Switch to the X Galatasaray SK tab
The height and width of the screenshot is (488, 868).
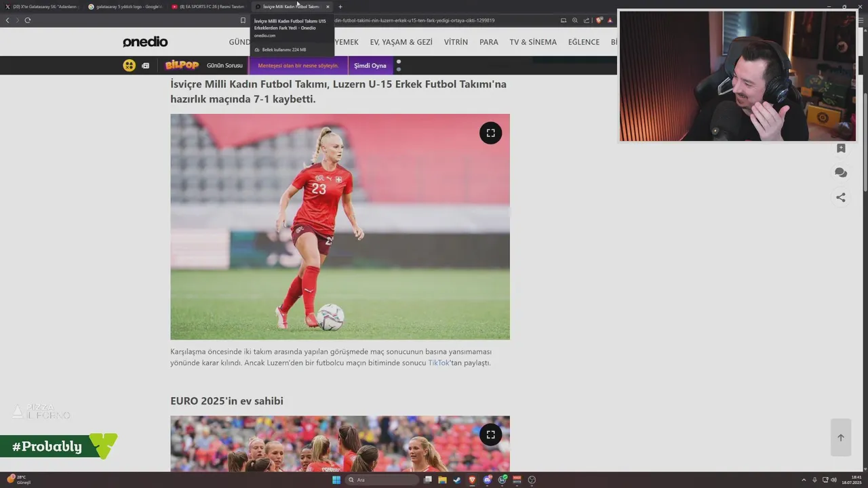click(42, 7)
